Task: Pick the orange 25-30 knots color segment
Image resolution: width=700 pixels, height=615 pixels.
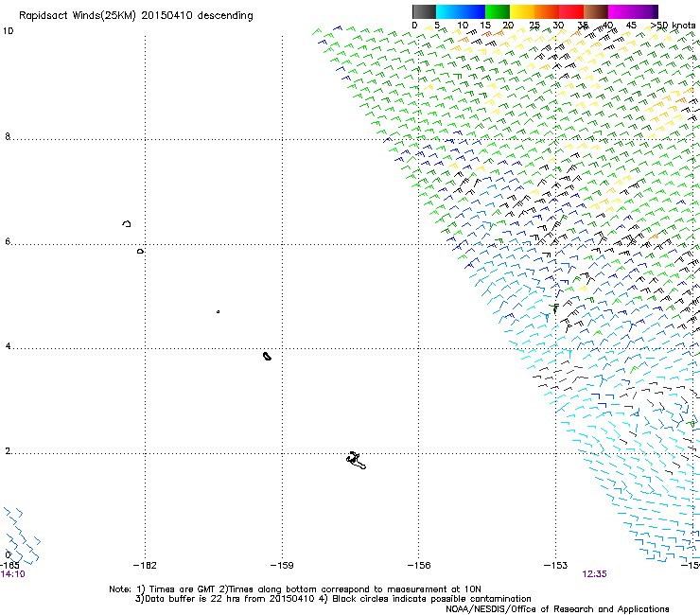Action: [x=547, y=11]
